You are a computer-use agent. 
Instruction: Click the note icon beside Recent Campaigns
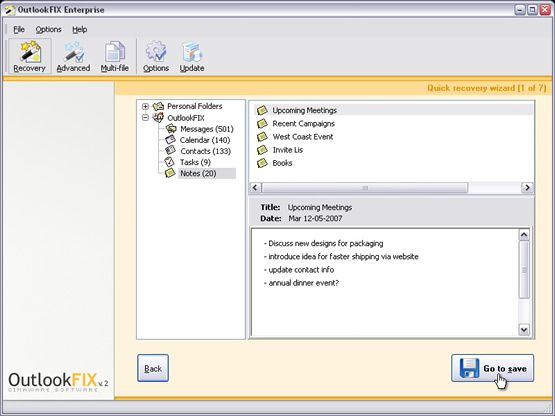point(262,123)
